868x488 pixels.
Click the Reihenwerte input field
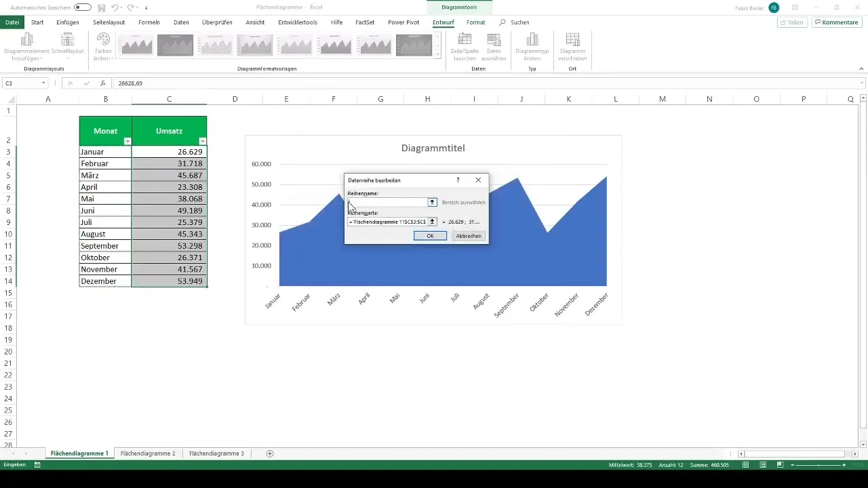pyautogui.click(x=387, y=222)
